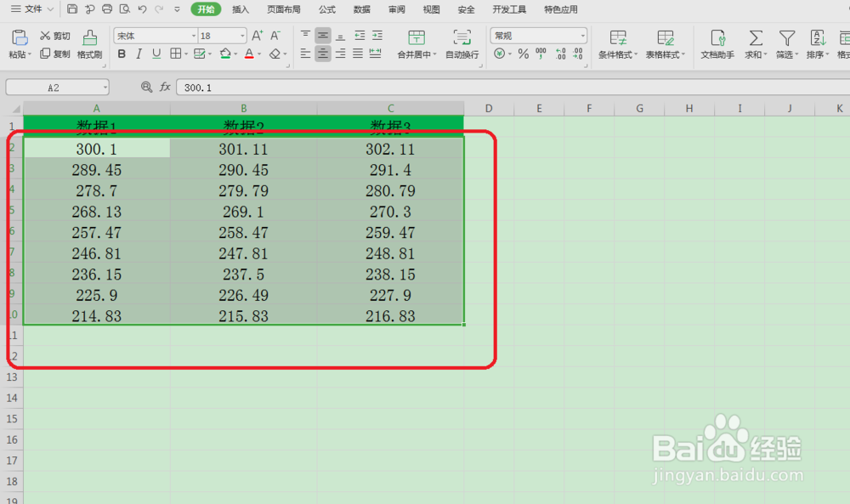
Task: Toggle Bold formatting
Action: (122, 54)
